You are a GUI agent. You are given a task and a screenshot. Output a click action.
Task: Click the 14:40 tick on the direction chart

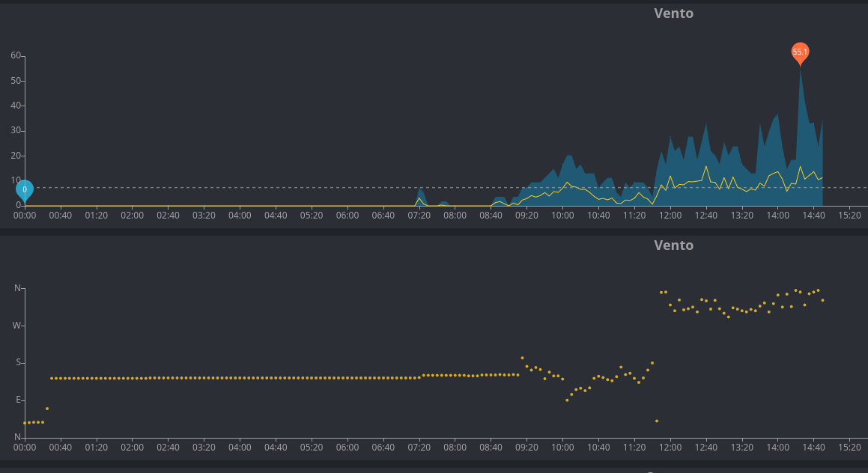(813, 447)
